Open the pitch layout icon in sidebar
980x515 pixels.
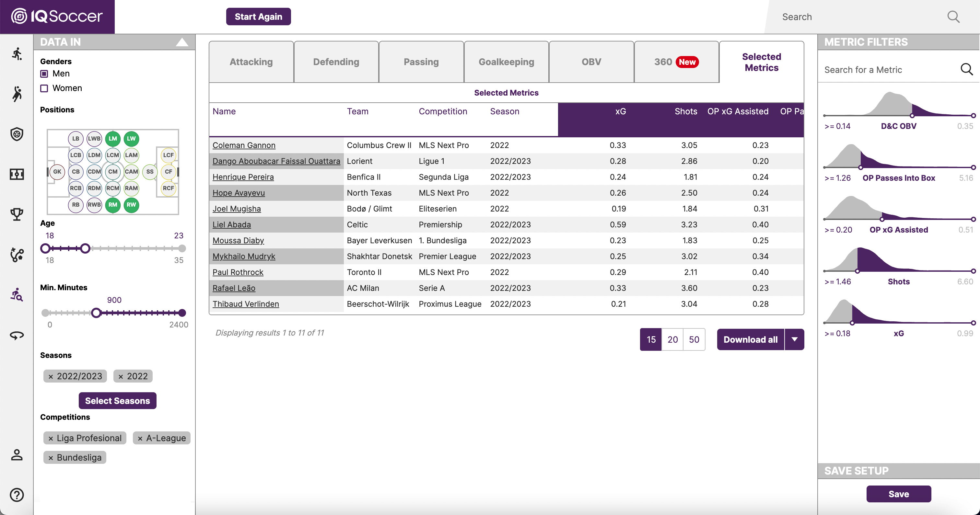click(x=17, y=174)
